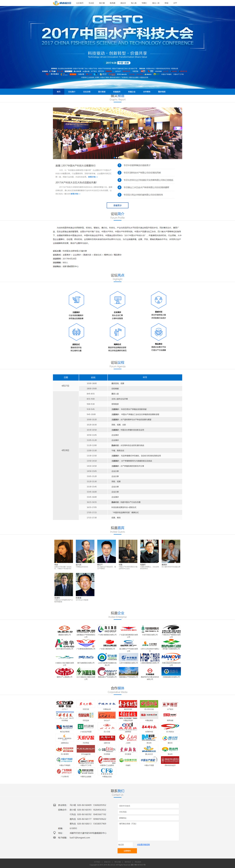This screenshot has height=868, width=235.
Task: Click the 兴嘉生物 logo
Action: (86, 672)
